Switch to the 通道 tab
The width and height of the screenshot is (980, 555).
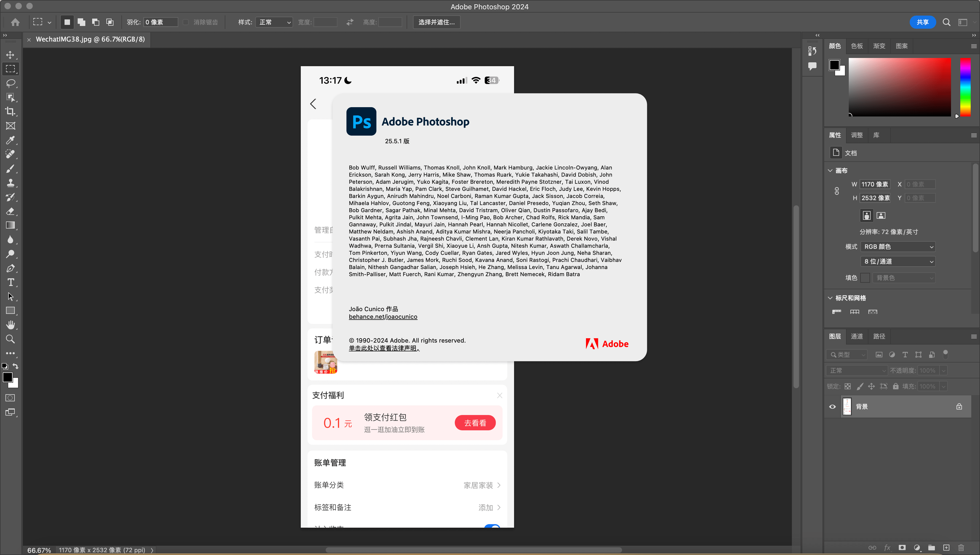click(856, 336)
